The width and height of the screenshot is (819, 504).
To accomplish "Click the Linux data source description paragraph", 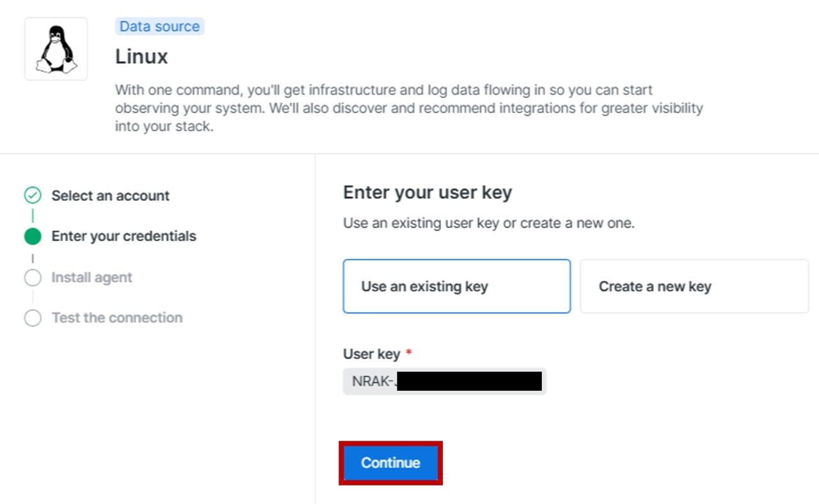I will [x=409, y=108].
